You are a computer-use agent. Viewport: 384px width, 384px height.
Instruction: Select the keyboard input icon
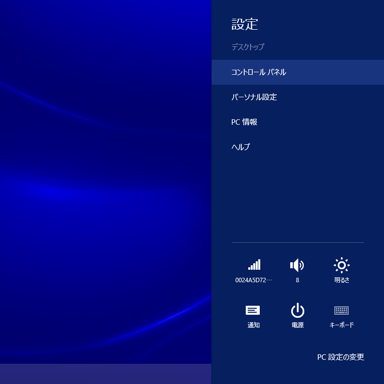point(342,310)
